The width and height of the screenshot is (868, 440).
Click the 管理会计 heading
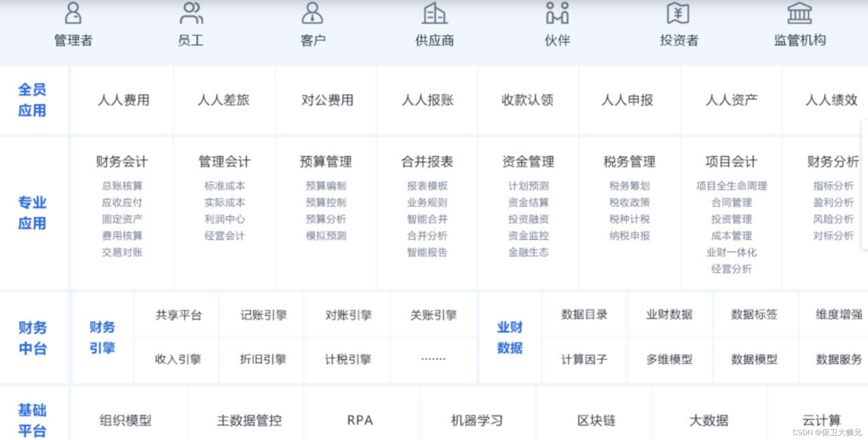224,162
